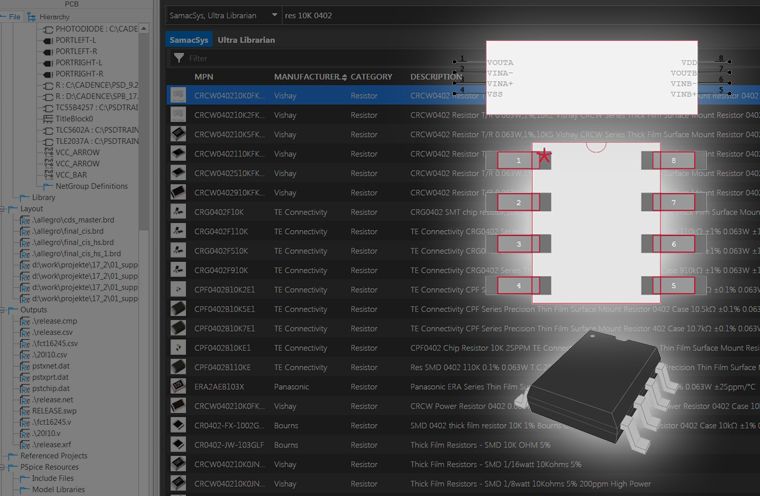
Task: Click the Panasonic manufacturer cell
Action: click(291, 386)
